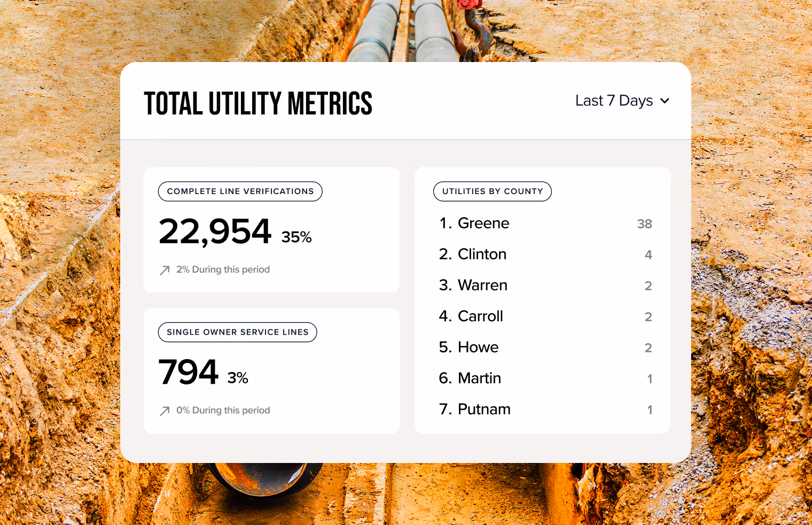The width and height of the screenshot is (812, 525).
Task: Select the Greene county entry
Action: 483,223
